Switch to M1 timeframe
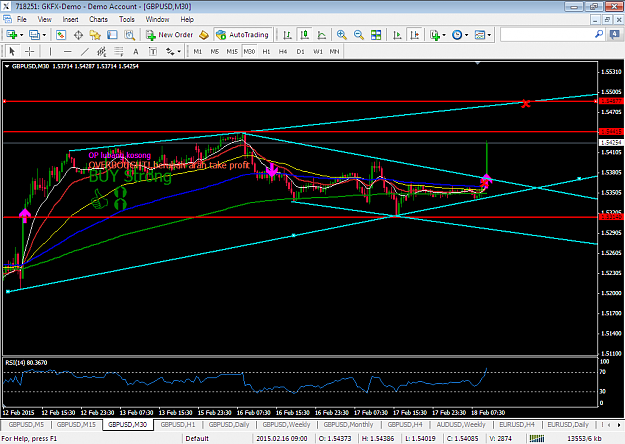This screenshot has width=625, height=444. pyautogui.click(x=198, y=51)
